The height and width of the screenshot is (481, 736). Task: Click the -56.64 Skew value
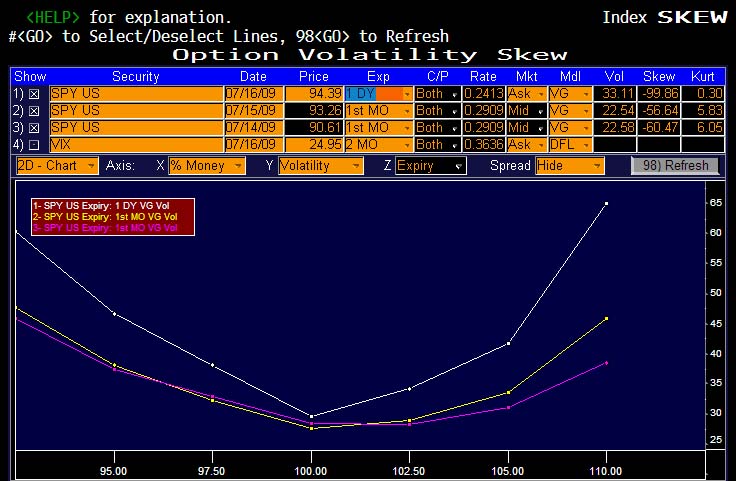tap(659, 110)
